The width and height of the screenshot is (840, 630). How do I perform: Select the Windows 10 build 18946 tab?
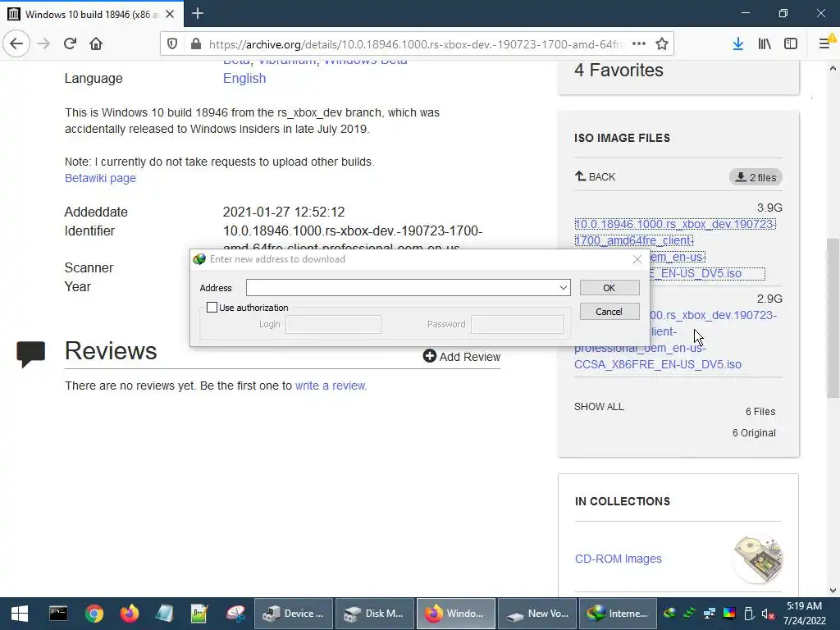tap(92, 14)
